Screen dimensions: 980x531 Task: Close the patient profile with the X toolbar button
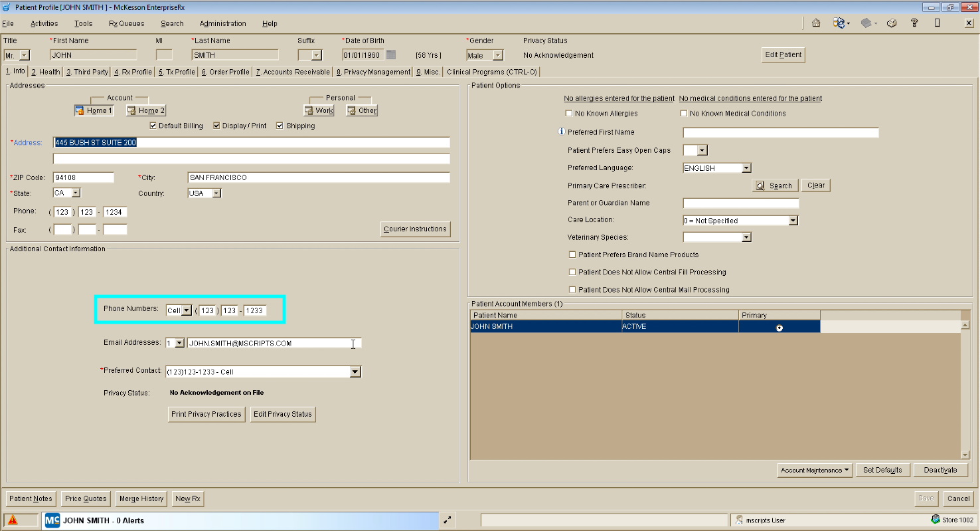point(969,23)
